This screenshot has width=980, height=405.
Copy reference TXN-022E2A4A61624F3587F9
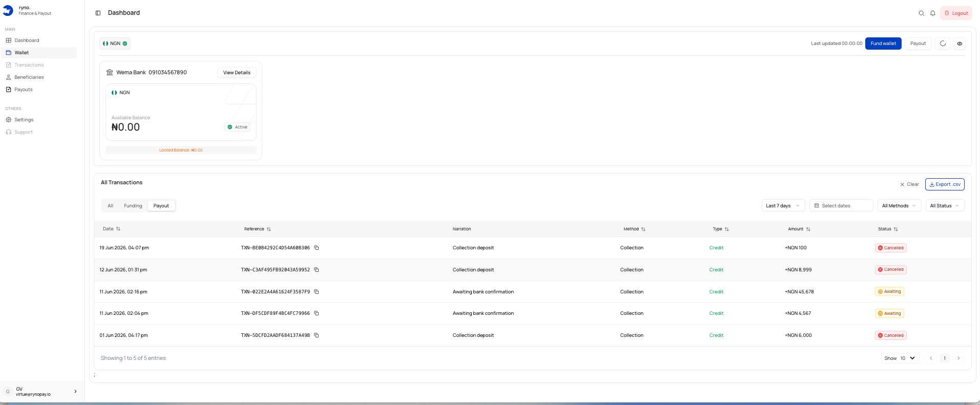[x=317, y=292]
